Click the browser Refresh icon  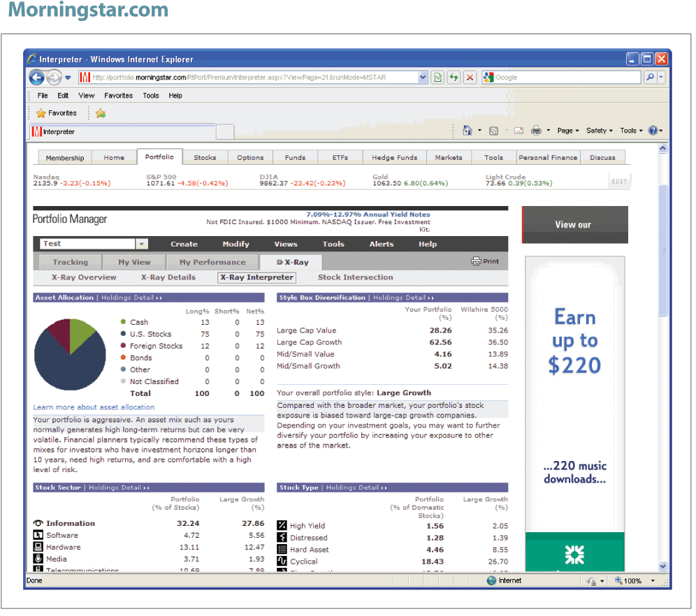pyautogui.click(x=454, y=78)
